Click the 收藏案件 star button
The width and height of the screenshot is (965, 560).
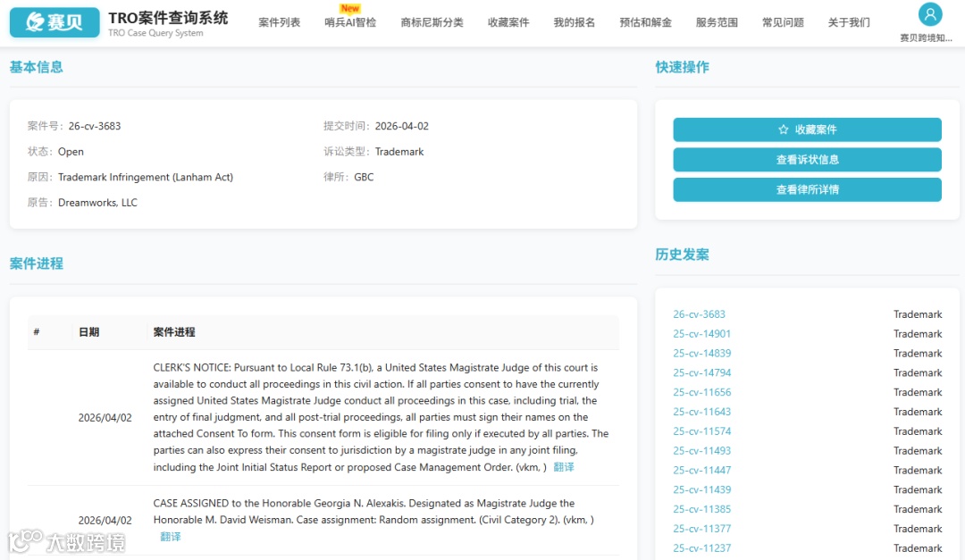click(807, 130)
